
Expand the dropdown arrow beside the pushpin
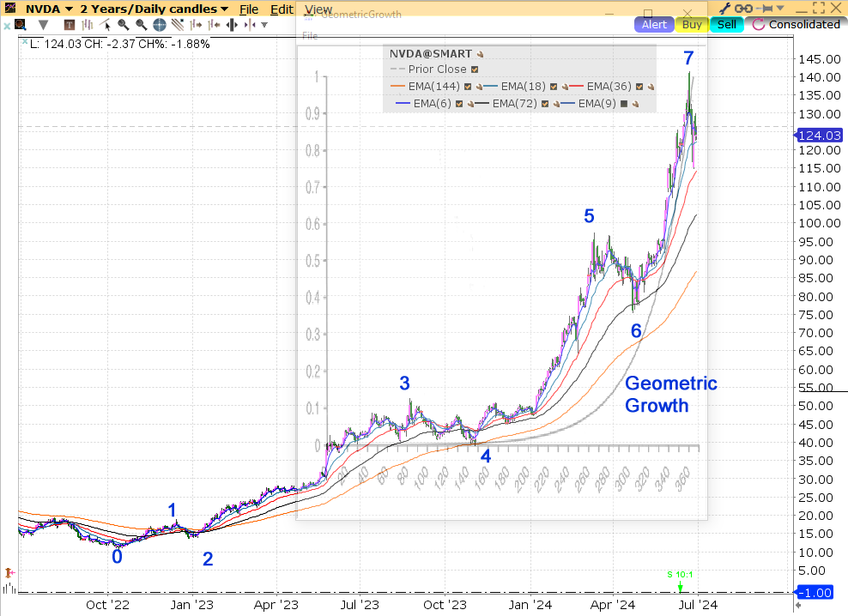pyautogui.click(x=780, y=8)
